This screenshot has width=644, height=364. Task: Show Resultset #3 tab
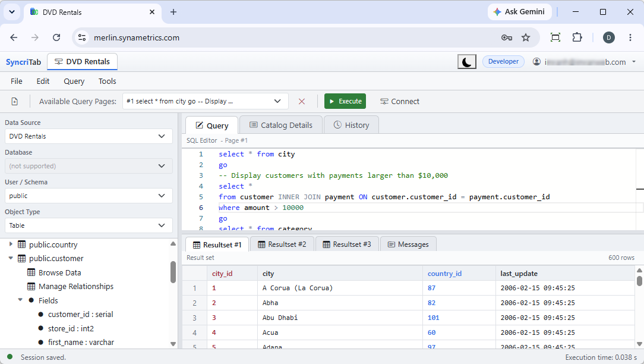pos(346,244)
